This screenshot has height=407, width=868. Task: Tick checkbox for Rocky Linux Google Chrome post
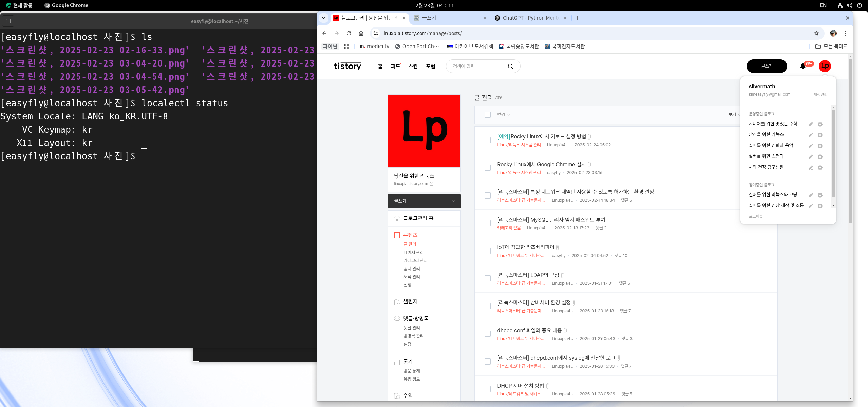click(x=488, y=168)
